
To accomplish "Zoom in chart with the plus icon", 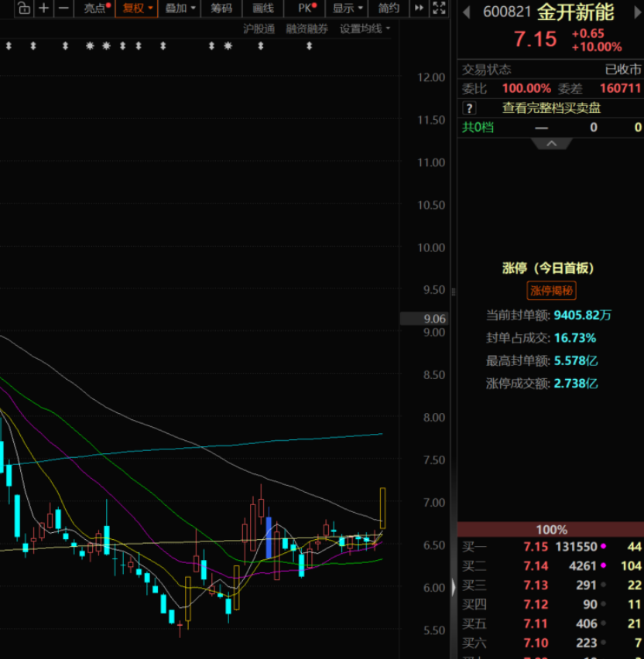I will coord(44,8).
